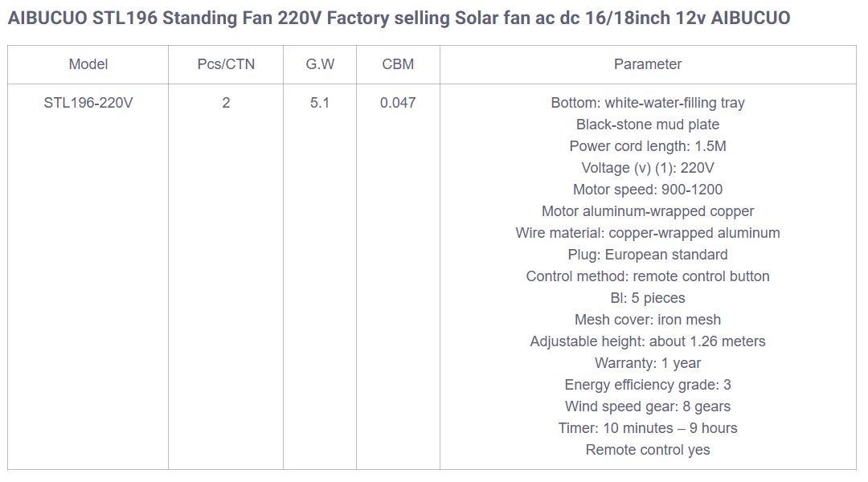Click the Control method remote control line
Viewport: 868px width, 482px height.
(648, 276)
